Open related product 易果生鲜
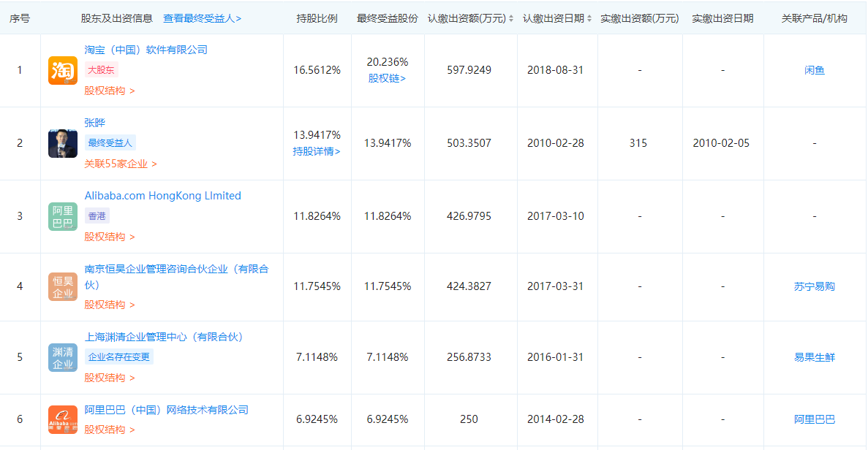 pyautogui.click(x=815, y=357)
